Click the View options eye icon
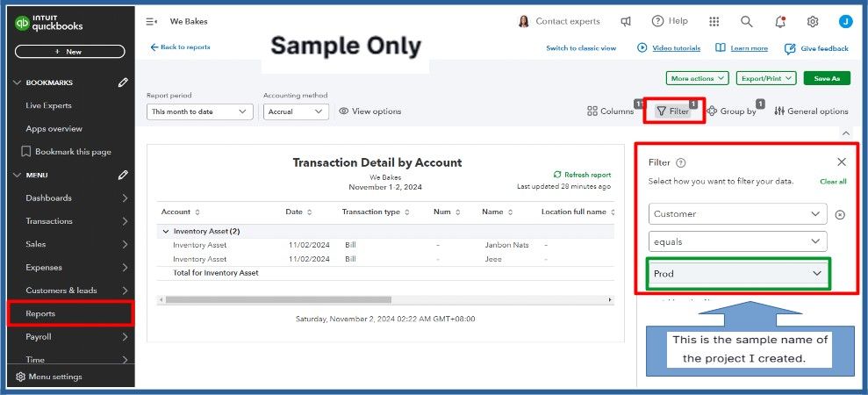Image resolution: width=868 pixels, height=395 pixels. (344, 111)
